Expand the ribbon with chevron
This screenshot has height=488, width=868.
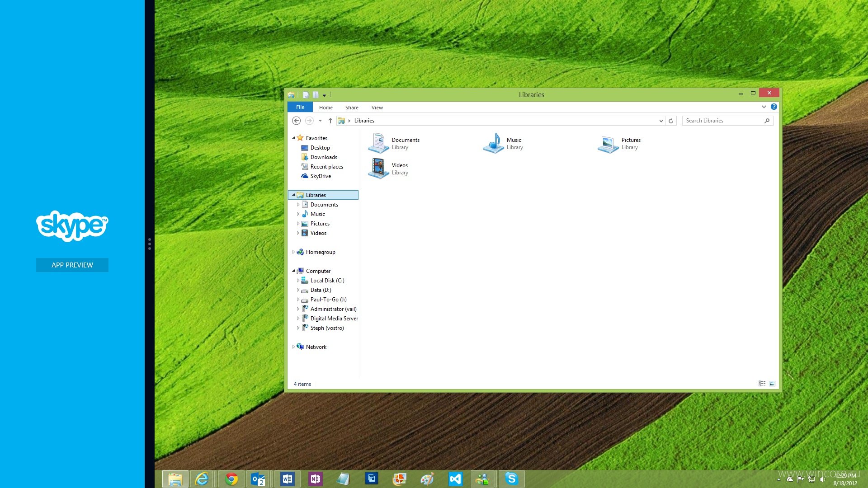[764, 107]
